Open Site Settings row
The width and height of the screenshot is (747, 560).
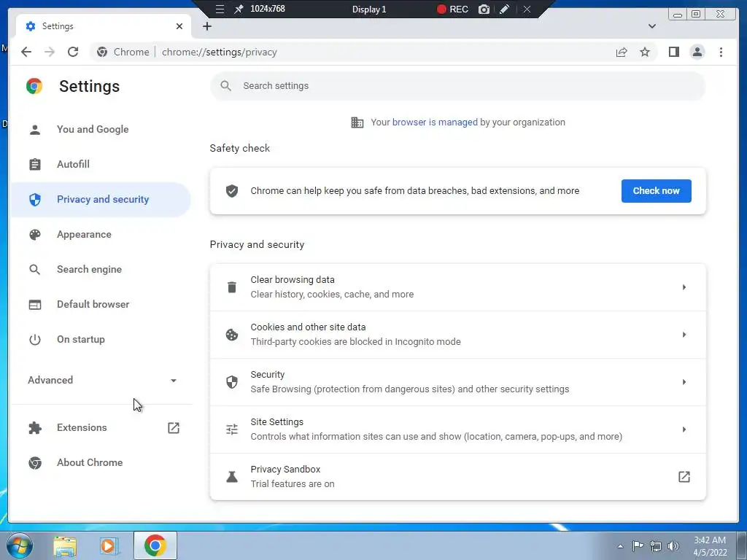click(x=457, y=429)
